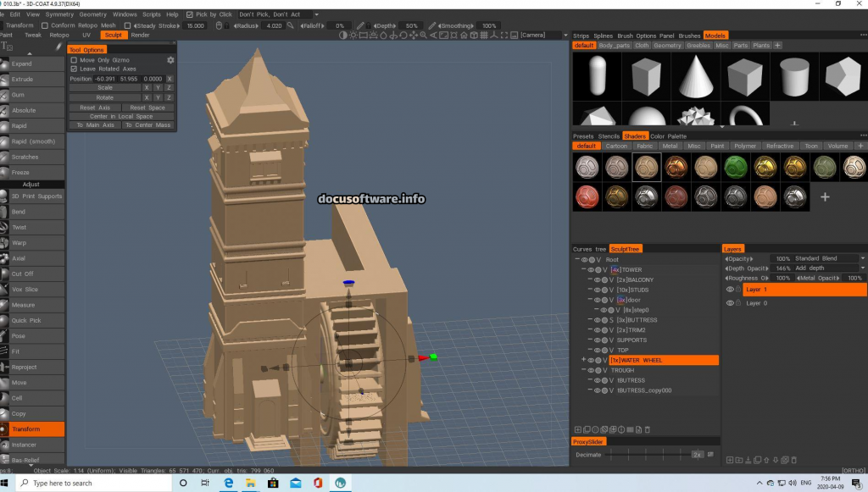This screenshot has height=492, width=868.
Task: Open the Symmetry menu
Action: pyautogui.click(x=59, y=14)
